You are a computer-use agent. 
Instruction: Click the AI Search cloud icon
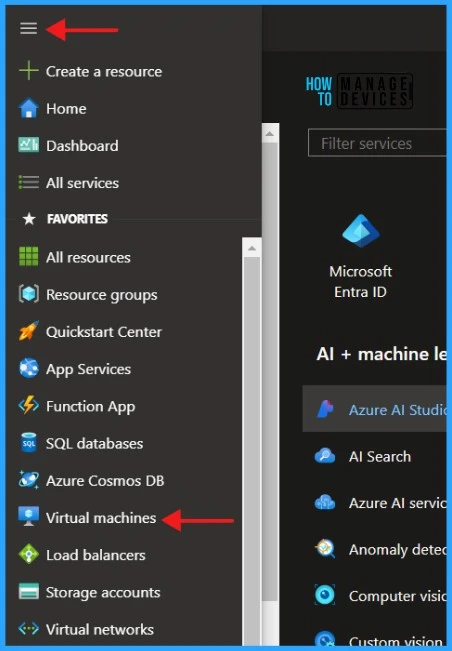click(325, 456)
